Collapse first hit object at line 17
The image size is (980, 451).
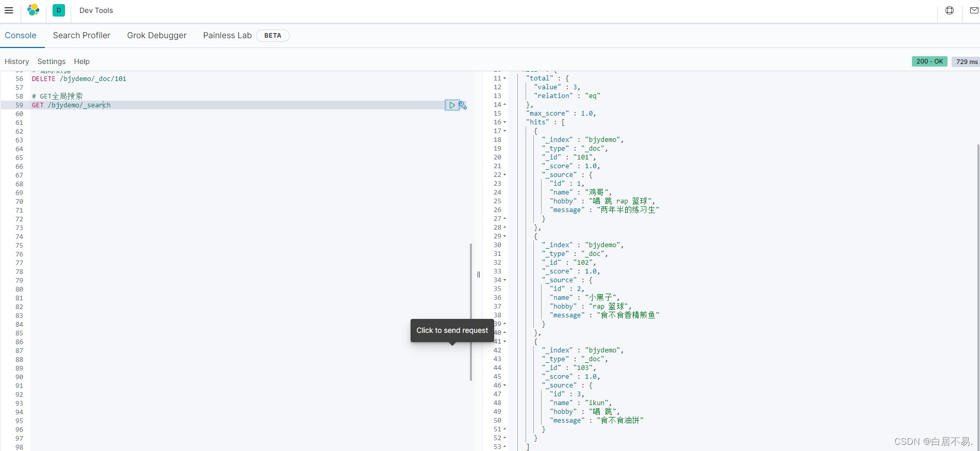click(x=505, y=131)
